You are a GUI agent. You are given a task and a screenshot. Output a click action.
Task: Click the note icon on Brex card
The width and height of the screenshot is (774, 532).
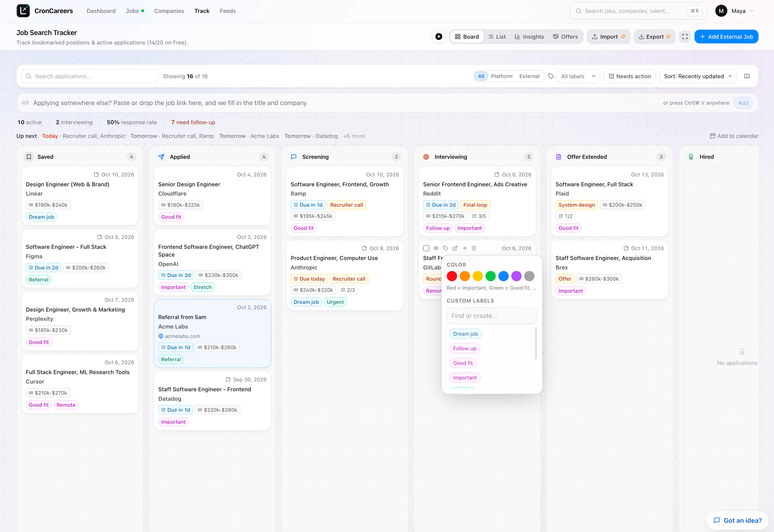626,248
